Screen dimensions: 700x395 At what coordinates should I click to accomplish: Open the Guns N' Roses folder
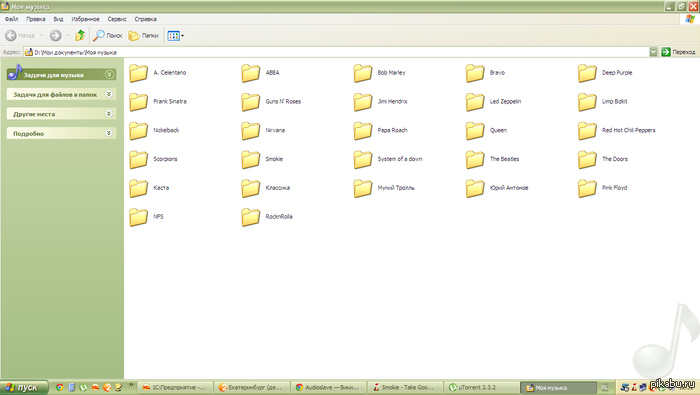pyautogui.click(x=271, y=102)
